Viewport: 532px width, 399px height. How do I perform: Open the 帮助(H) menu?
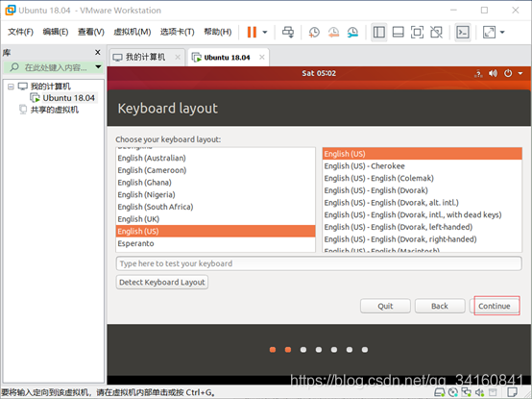pos(217,32)
